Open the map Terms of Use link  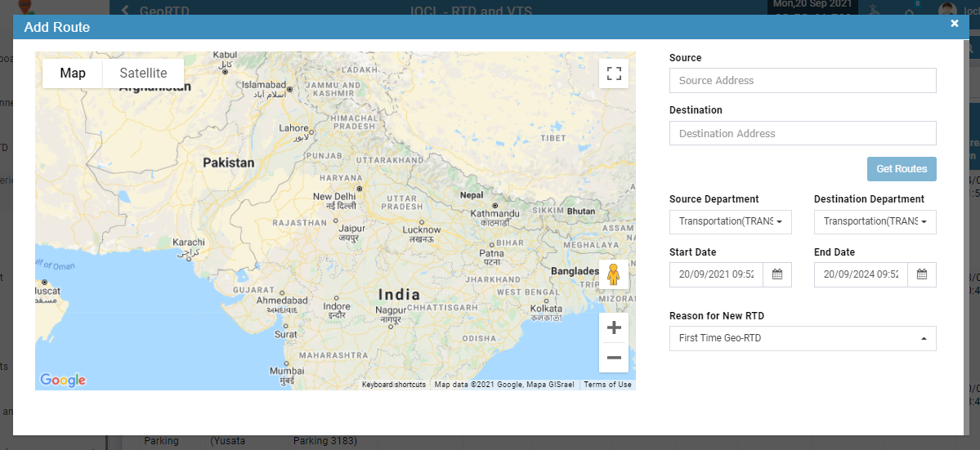607,385
